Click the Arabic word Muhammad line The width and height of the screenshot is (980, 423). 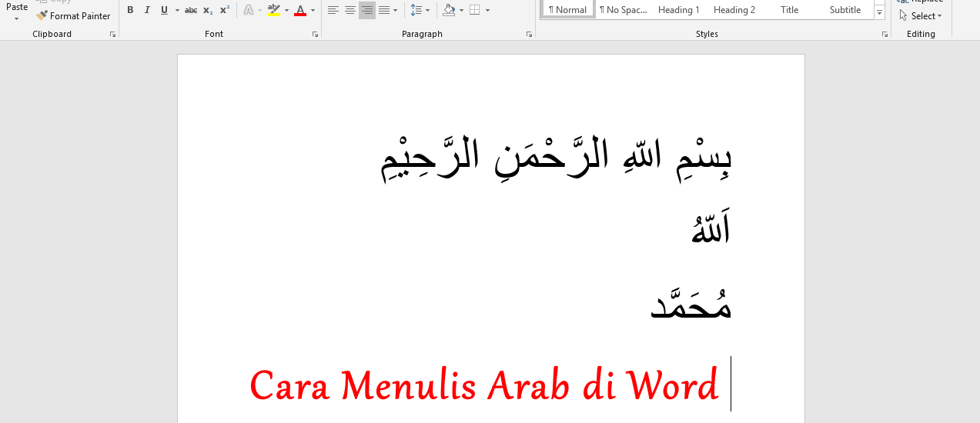(x=691, y=302)
